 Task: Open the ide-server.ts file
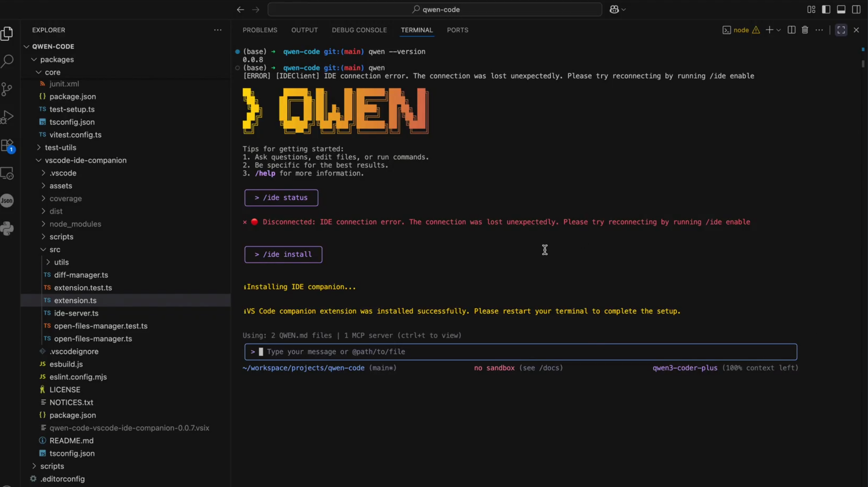(x=76, y=313)
